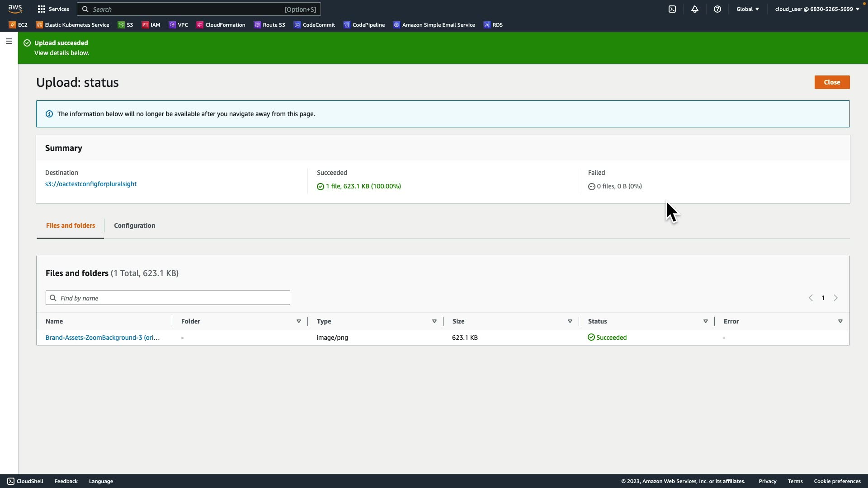This screenshot has width=868, height=488.
Task: Sort by the Status column arrow
Action: [706, 321]
